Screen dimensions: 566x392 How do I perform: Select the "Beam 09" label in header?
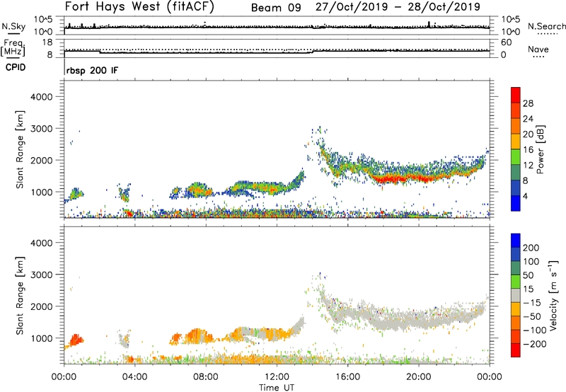[276, 8]
